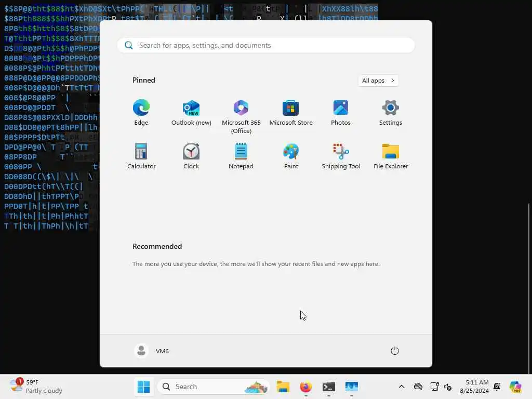Open Settings from pinned apps
This screenshot has width=532, height=399.
click(x=391, y=113)
